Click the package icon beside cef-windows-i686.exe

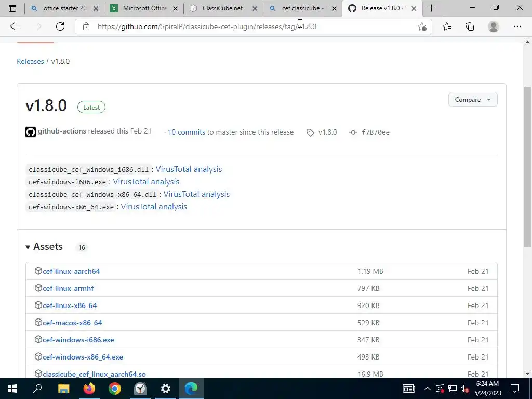pos(38,339)
